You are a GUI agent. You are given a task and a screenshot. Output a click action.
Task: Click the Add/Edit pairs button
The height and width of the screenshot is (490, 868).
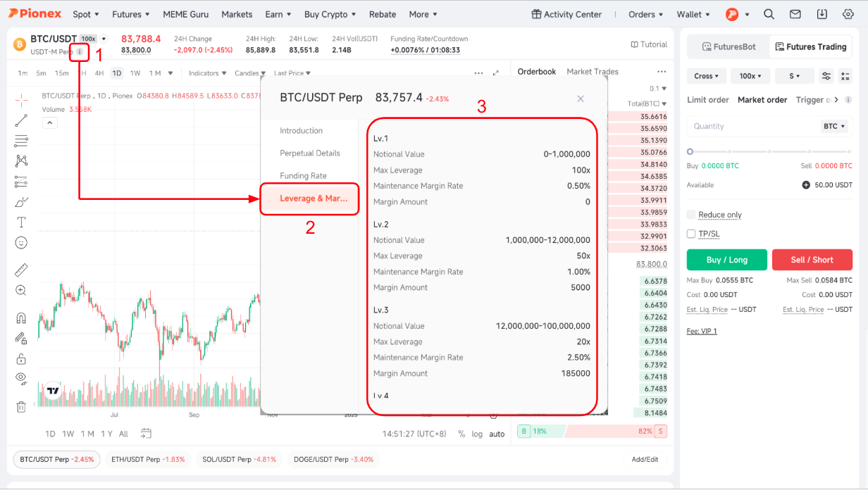point(645,460)
